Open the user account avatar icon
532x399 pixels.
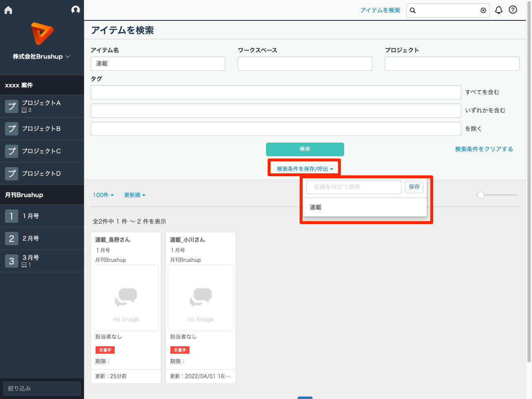click(x=76, y=10)
